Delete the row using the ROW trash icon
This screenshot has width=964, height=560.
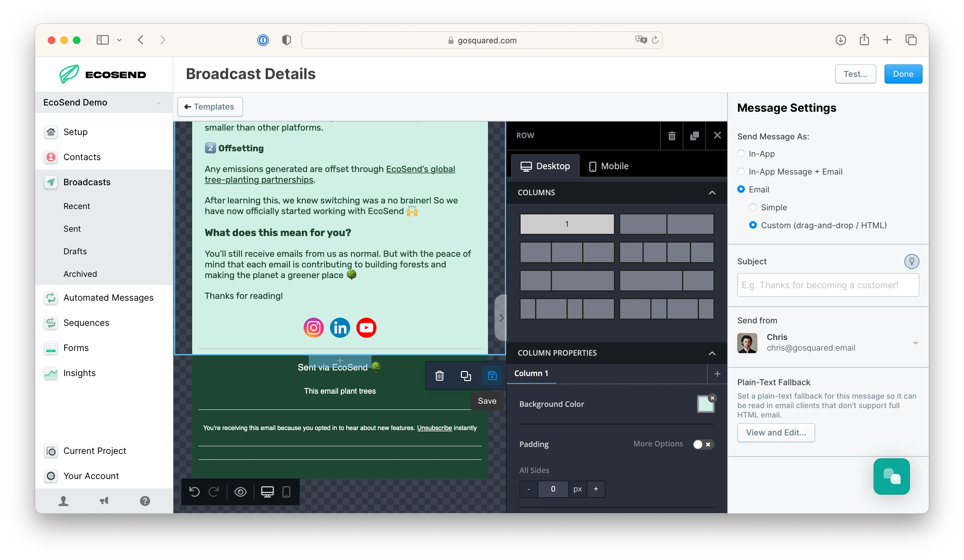(672, 135)
